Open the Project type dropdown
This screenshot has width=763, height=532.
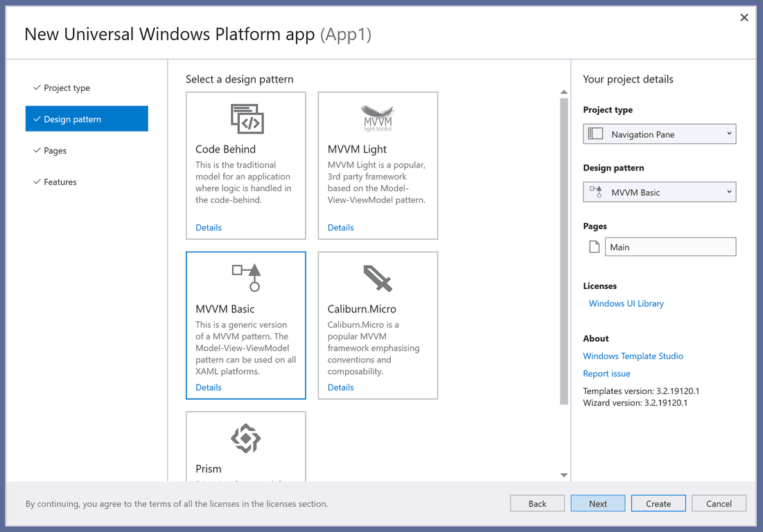pos(659,134)
